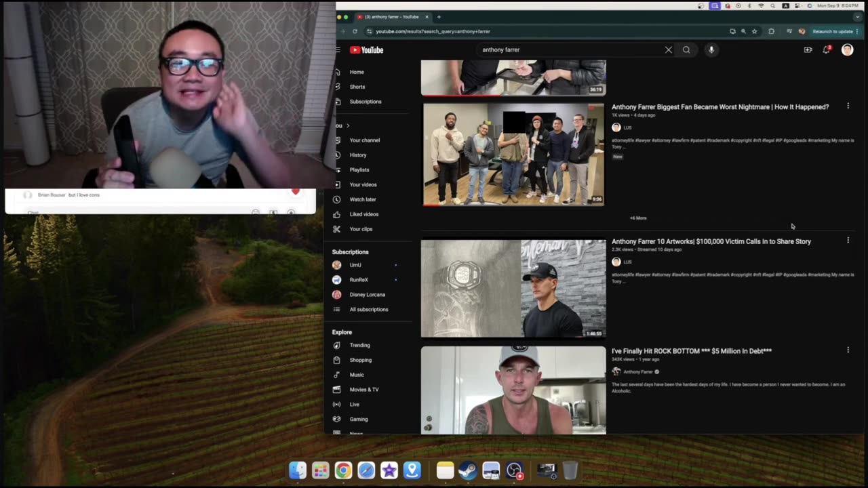The height and width of the screenshot is (488, 868).
Task: Open Watch later in sidebar
Action: (x=363, y=199)
